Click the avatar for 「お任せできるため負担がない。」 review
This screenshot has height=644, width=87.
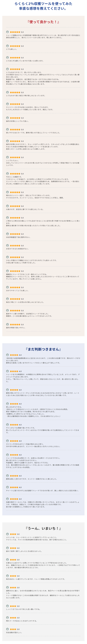click(x=7, y=246)
